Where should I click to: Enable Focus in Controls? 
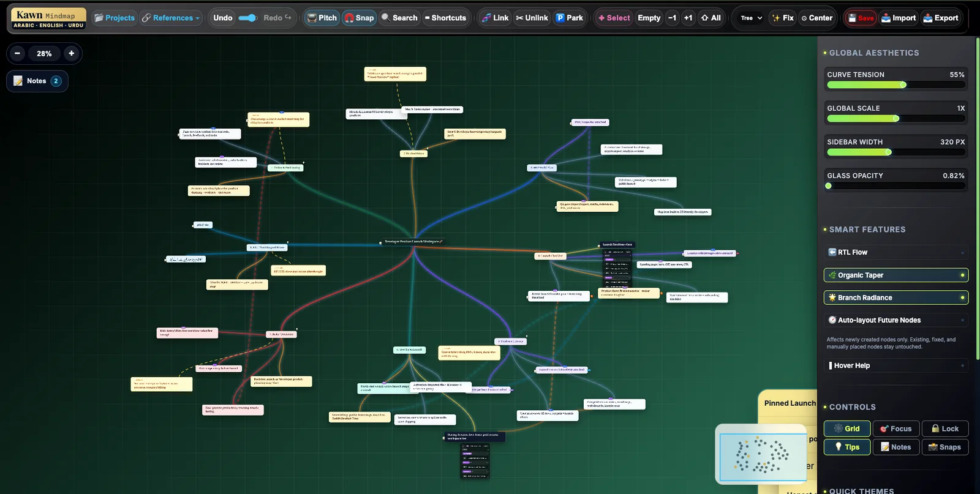point(896,429)
